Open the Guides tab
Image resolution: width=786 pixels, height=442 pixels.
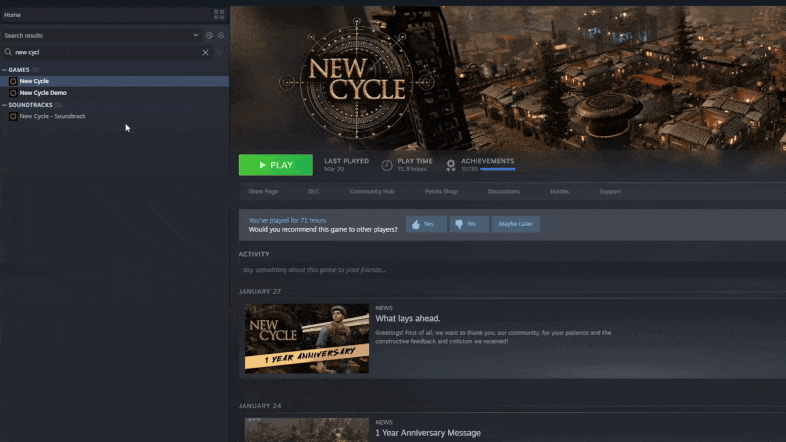[559, 191]
